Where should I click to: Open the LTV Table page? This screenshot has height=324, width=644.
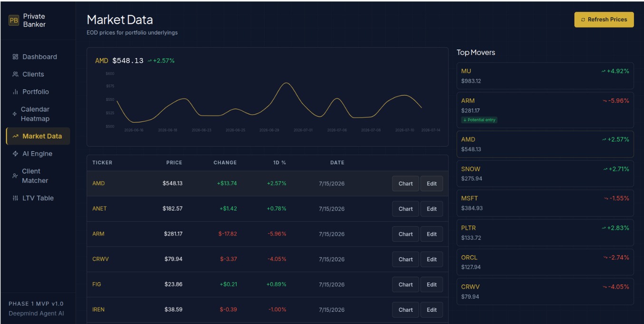[x=38, y=198]
